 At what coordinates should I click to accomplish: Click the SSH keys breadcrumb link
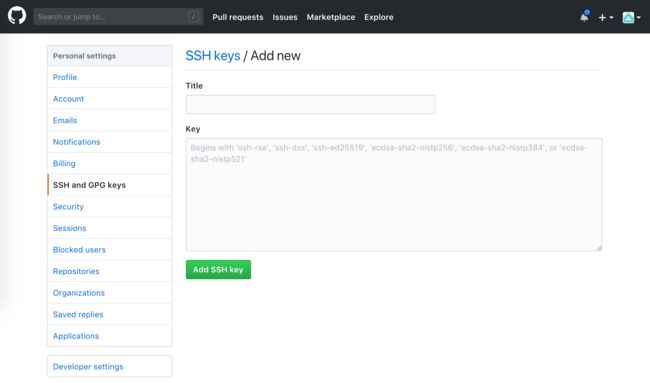point(213,56)
